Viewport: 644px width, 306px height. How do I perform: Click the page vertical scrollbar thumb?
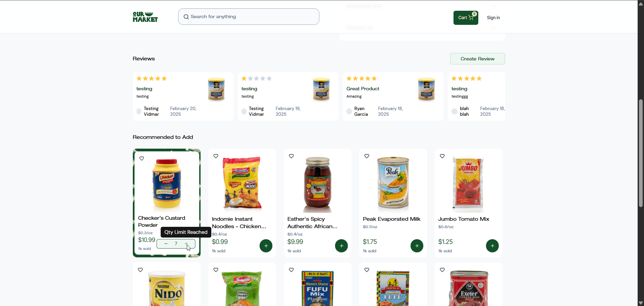tap(641, 153)
